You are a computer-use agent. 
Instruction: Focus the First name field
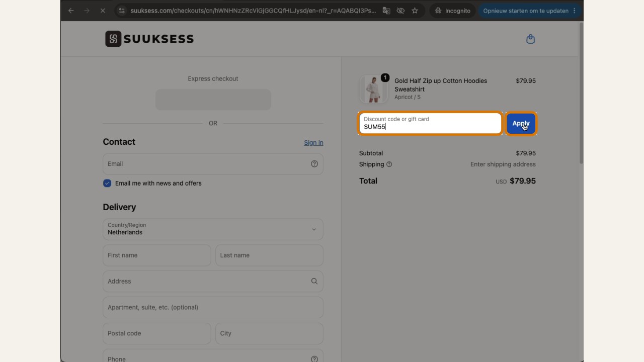coord(156,255)
